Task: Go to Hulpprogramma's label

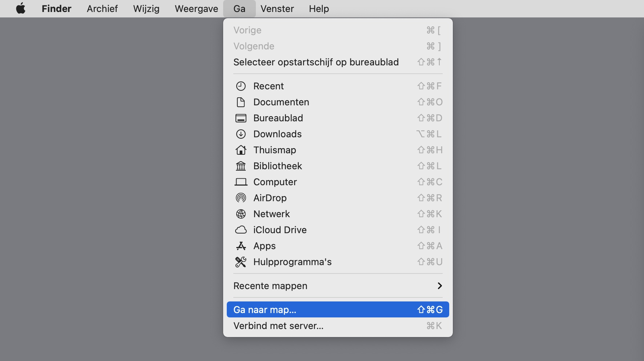Action: pyautogui.click(x=293, y=262)
